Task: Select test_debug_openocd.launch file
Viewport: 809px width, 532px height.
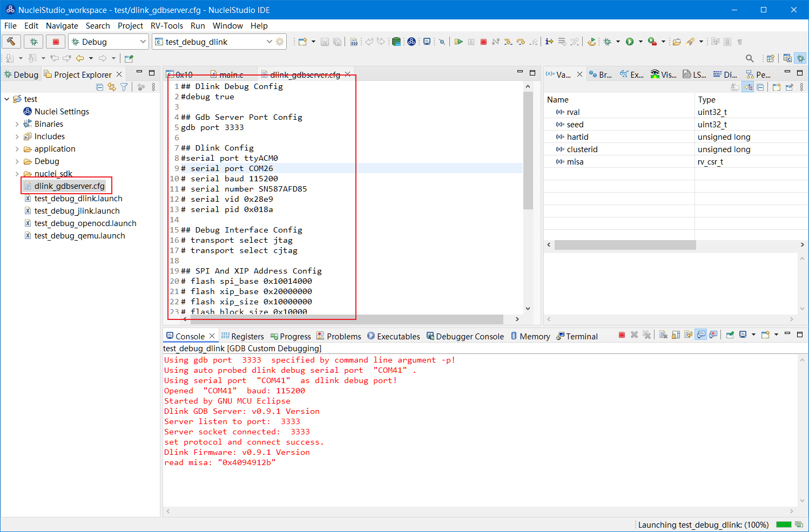Action: (x=80, y=223)
